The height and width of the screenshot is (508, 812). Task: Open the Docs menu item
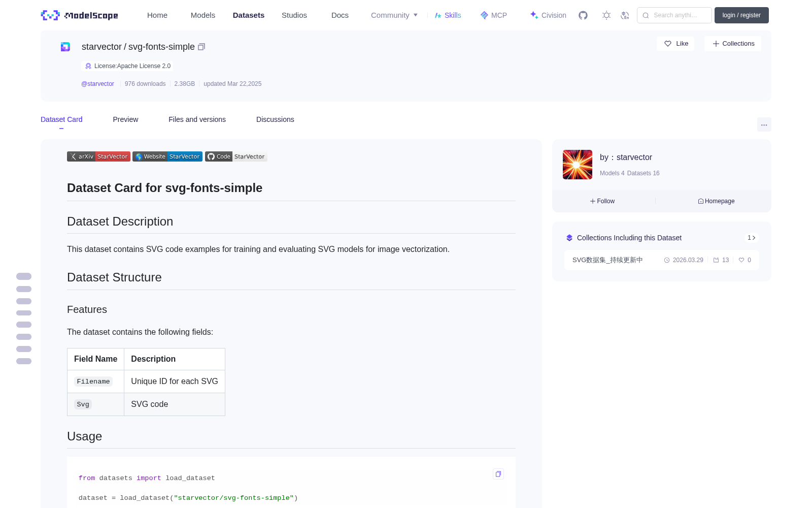pyautogui.click(x=340, y=15)
